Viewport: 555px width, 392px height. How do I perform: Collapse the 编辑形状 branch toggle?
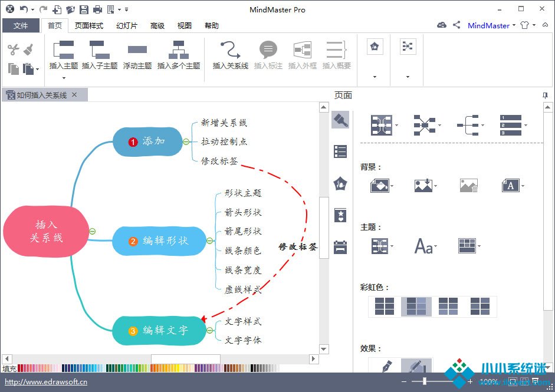pyautogui.click(x=209, y=241)
